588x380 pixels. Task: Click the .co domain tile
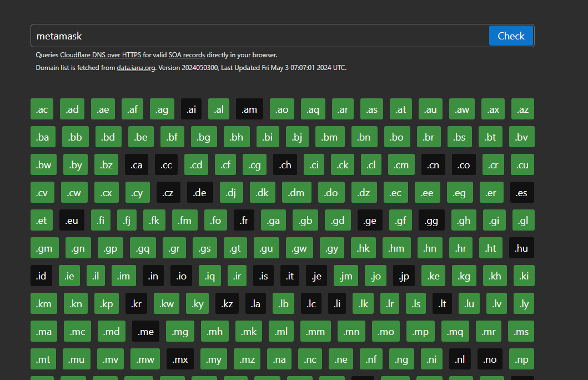464,165
